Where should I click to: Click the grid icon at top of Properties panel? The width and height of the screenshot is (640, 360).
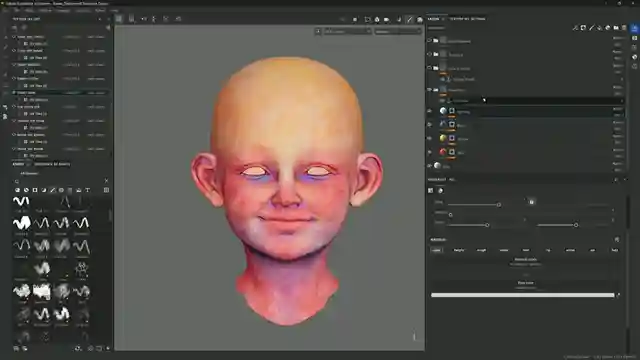click(x=431, y=191)
